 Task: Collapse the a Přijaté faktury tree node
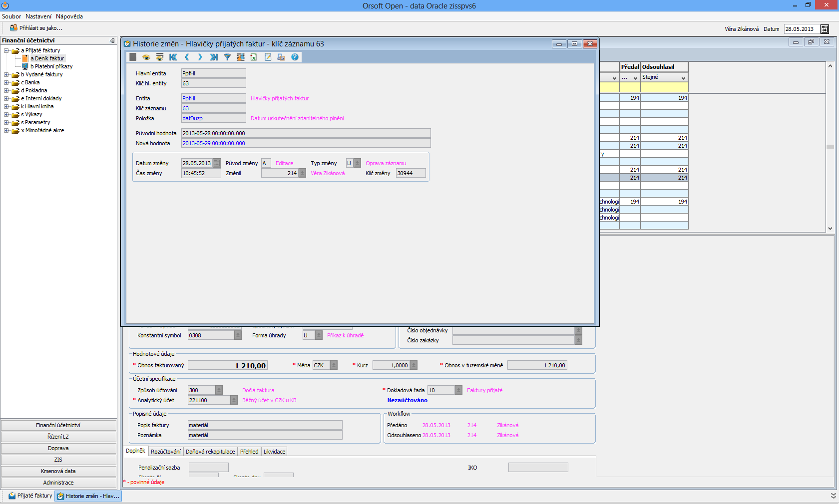coord(6,50)
